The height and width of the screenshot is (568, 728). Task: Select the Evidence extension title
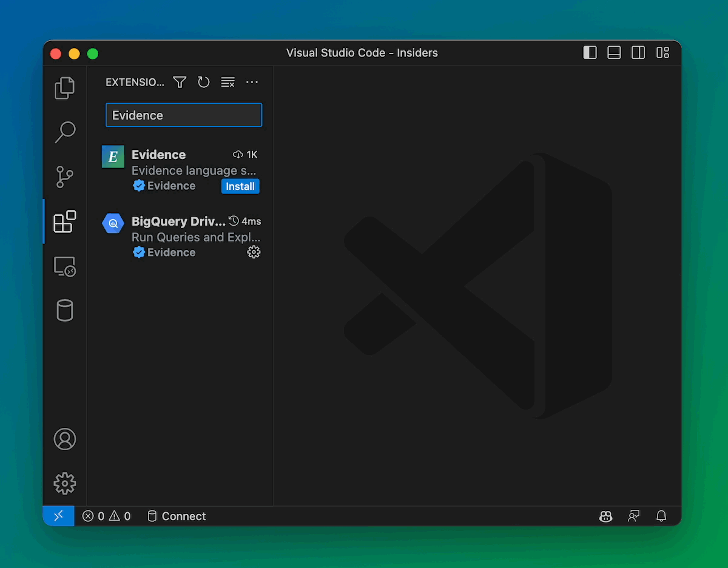159,155
